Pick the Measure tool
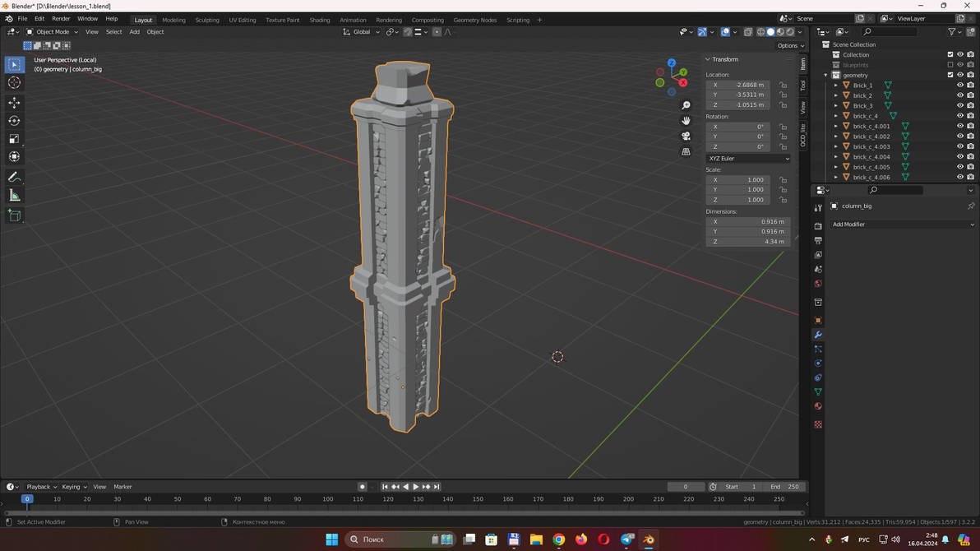 [14, 196]
